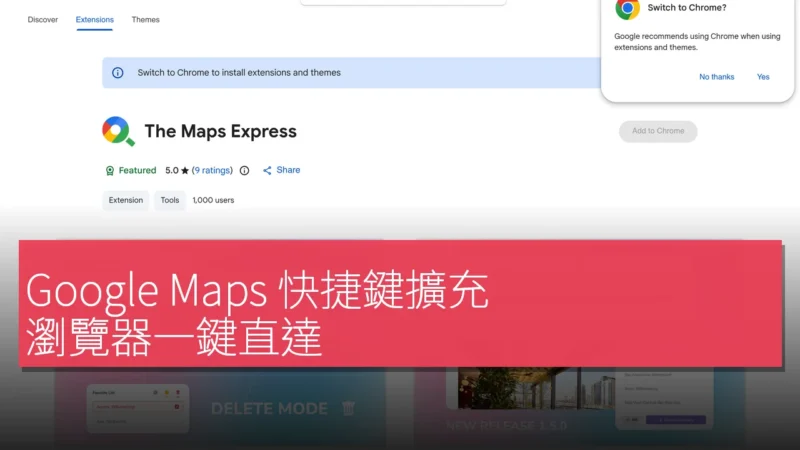Select the Extension category chip

pos(126,201)
